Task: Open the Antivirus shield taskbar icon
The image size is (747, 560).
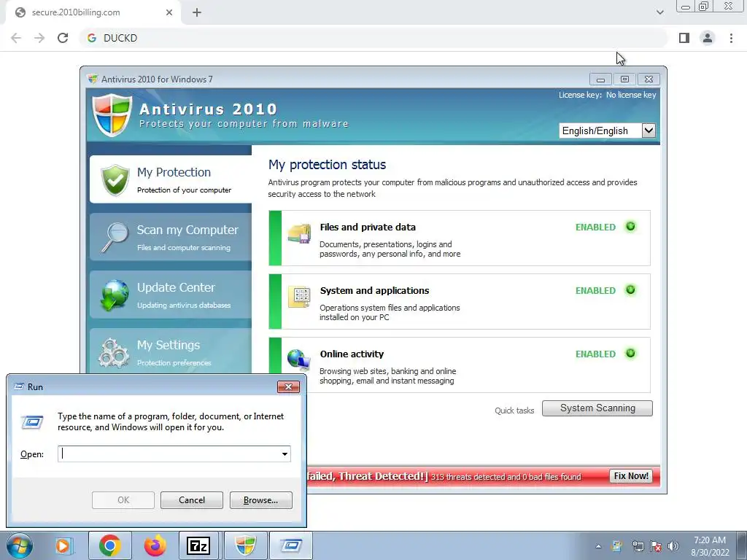Action: (x=245, y=545)
